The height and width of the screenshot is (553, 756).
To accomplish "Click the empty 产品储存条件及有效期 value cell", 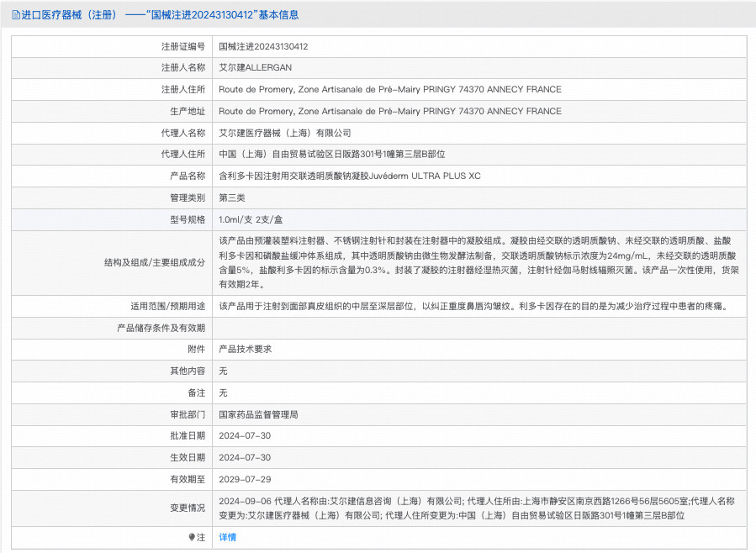I will [478, 328].
